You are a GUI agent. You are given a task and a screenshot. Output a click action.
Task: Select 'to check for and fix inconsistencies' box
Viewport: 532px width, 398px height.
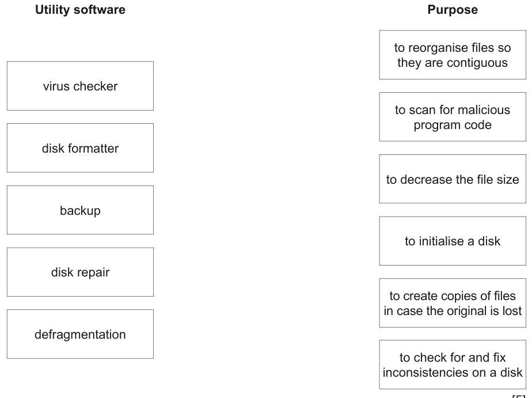coord(453,365)
